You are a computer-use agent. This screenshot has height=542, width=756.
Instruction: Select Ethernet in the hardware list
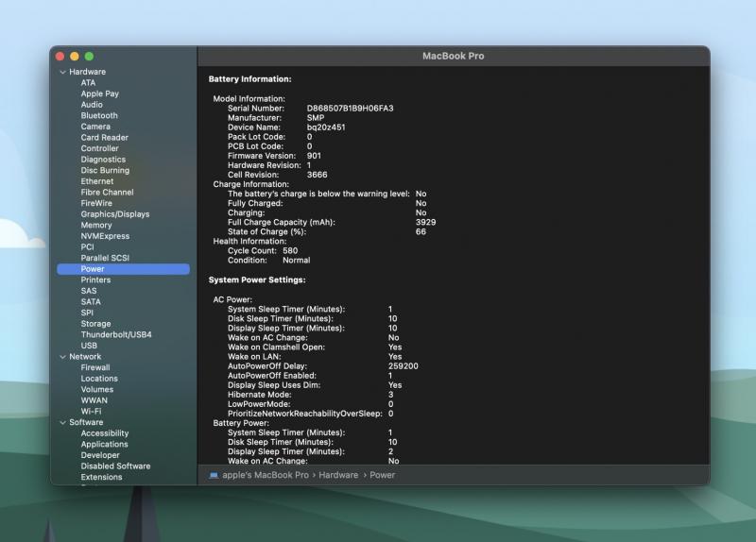coord(97,181)
